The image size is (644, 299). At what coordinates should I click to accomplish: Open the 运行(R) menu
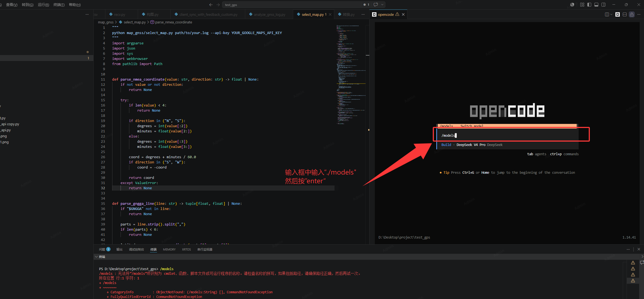(x=44, y=5)
